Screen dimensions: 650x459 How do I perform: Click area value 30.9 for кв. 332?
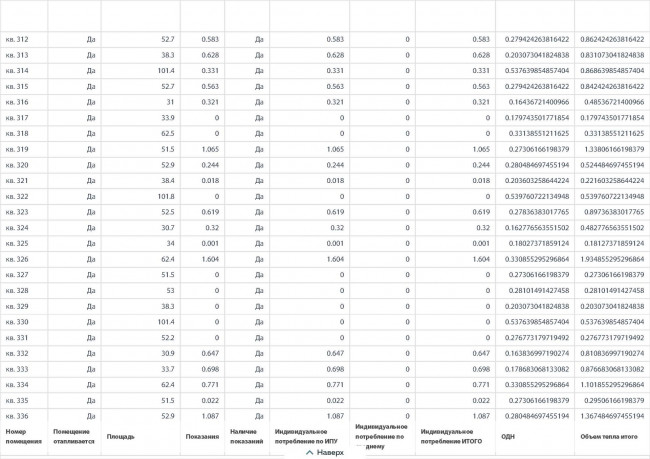coord(168,353)
